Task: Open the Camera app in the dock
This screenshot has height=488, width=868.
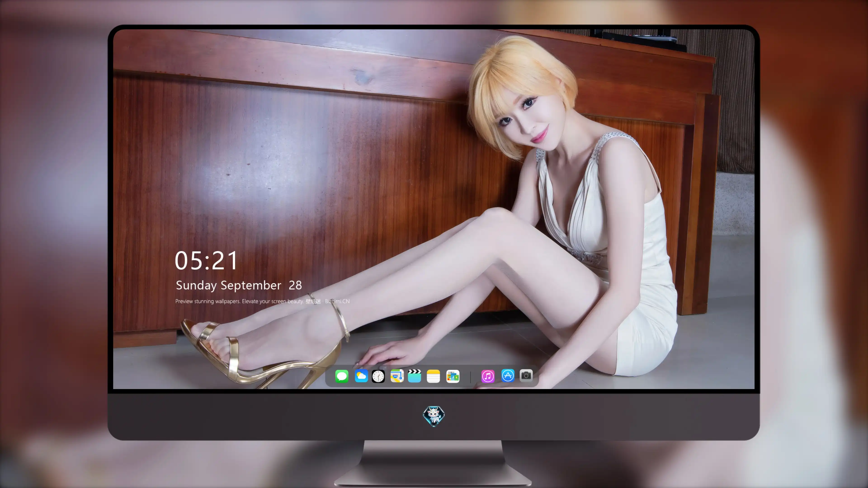Action: tap(526, 375)
